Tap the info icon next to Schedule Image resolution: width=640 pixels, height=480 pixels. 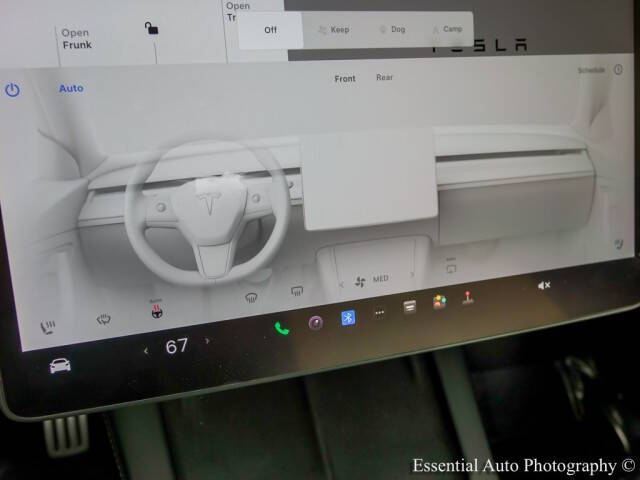click(618, 70)
